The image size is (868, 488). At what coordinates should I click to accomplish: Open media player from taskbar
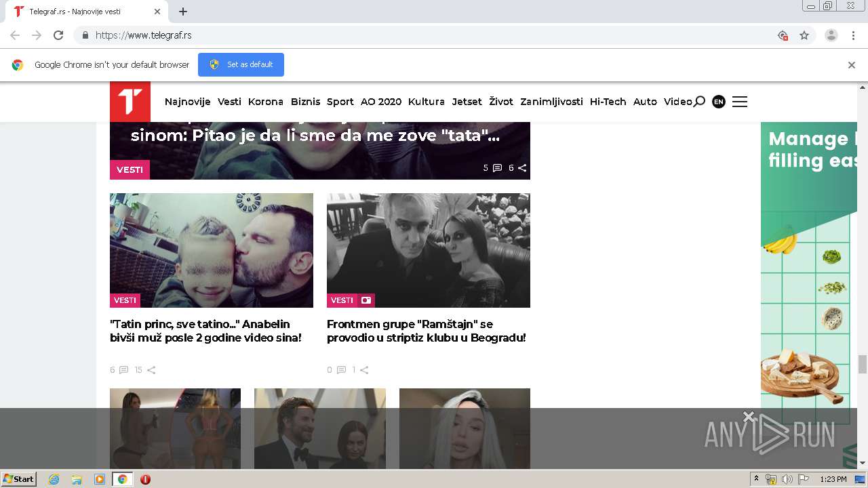[100, 479]
